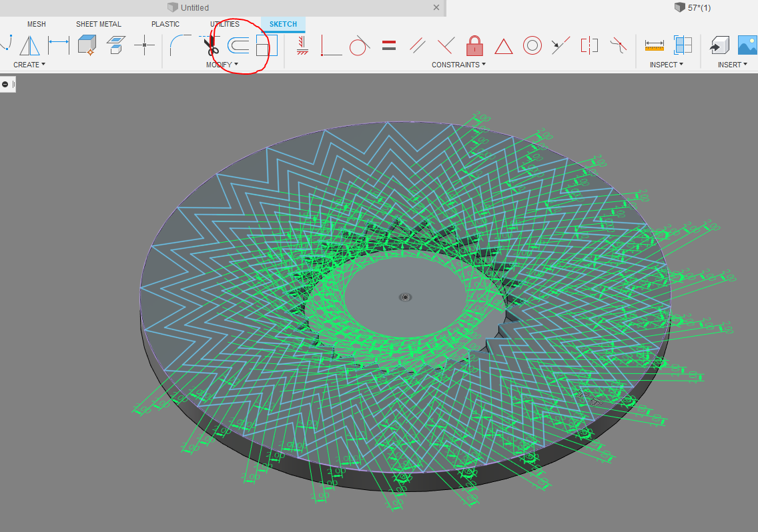Screen dimensions: 758x532
Task: Select the Equal constraint icon
Action: 389,45
